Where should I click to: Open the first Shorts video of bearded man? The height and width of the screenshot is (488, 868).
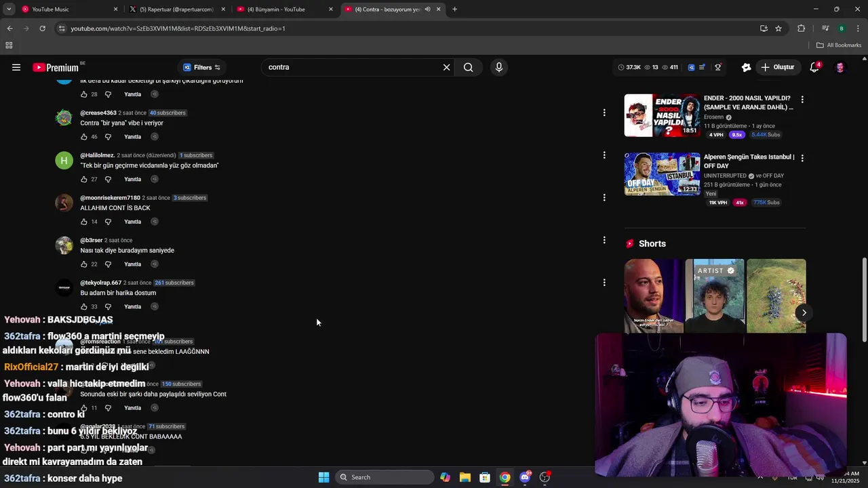tap(654, 296)
